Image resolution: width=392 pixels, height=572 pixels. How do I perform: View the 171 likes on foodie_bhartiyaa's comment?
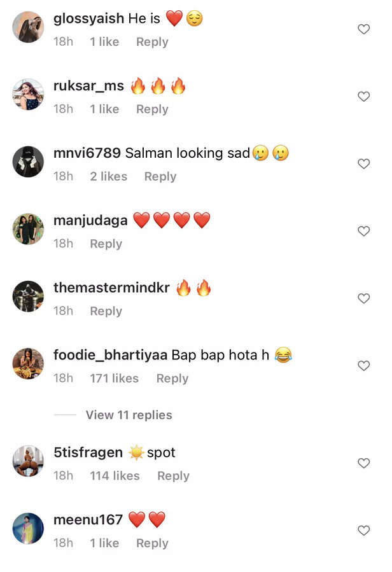click(x=114, y=379)
